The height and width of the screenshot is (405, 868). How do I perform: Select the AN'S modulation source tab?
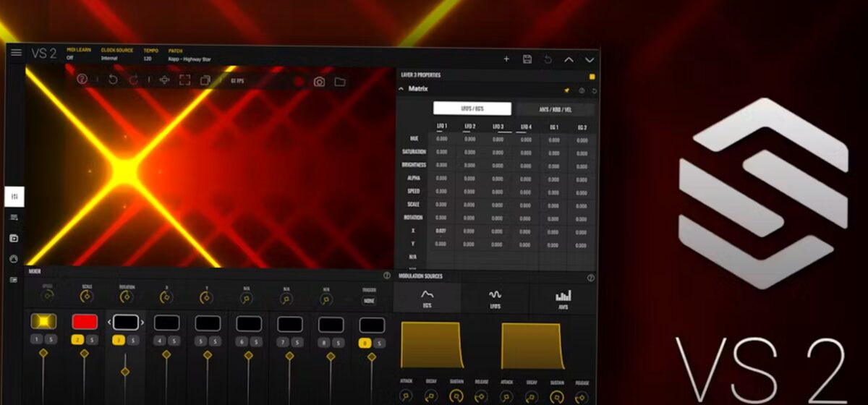[x=563, y=298]
